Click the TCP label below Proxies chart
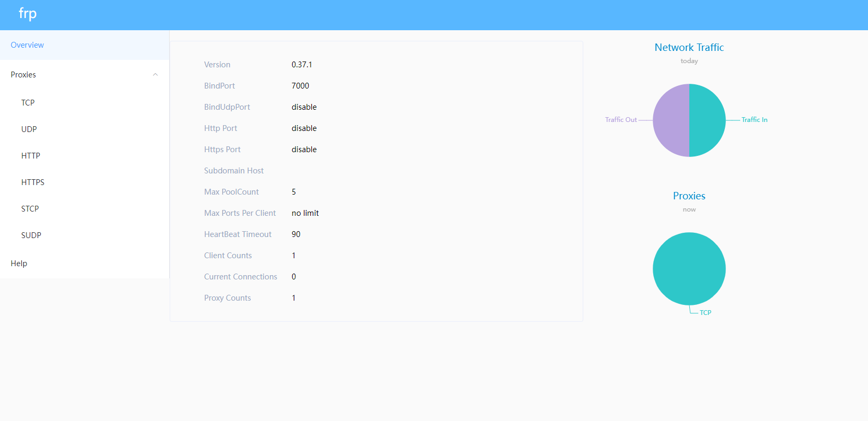This screenshot has width=868, height=421. (x=705, y=313)
